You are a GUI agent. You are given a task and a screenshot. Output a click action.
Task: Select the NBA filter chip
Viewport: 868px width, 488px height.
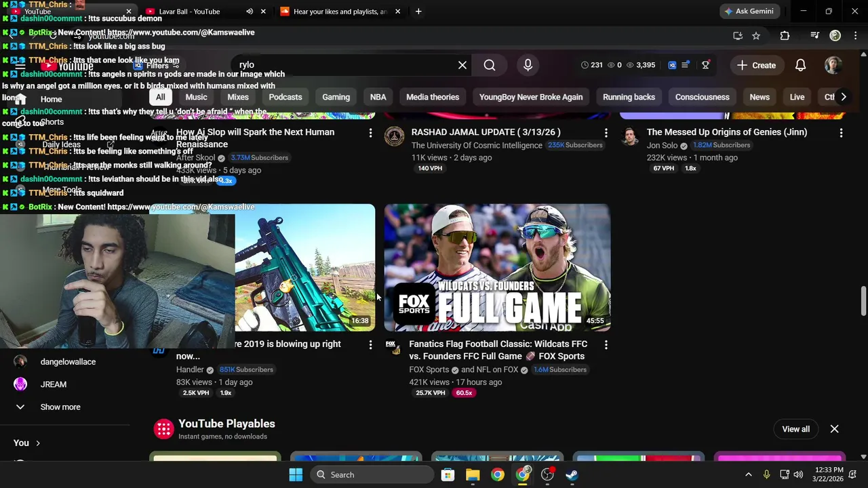point(378,97)
